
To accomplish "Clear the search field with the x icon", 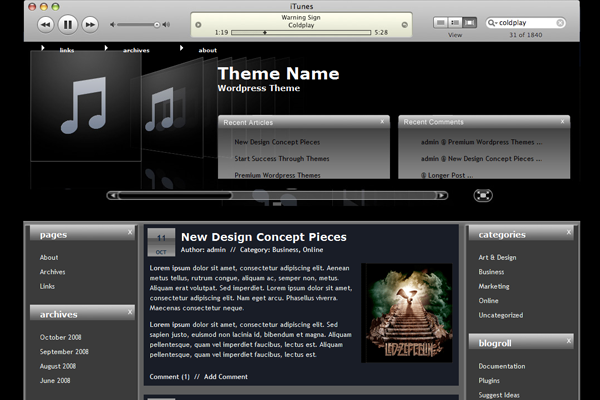I will [x=560, y=23].
